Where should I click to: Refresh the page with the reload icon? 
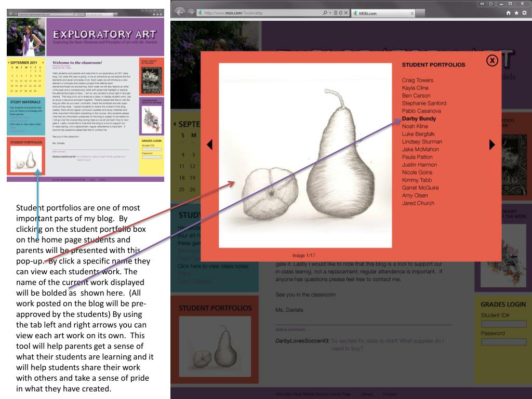(341, 13)
